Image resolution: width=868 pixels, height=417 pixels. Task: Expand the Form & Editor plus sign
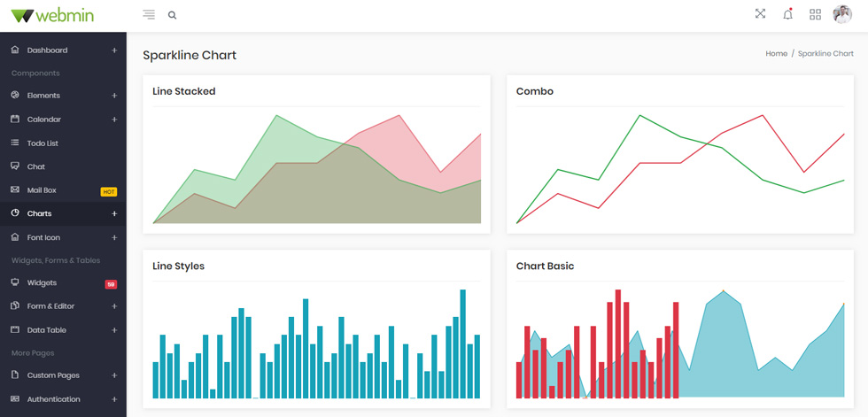tap(114, 306)
